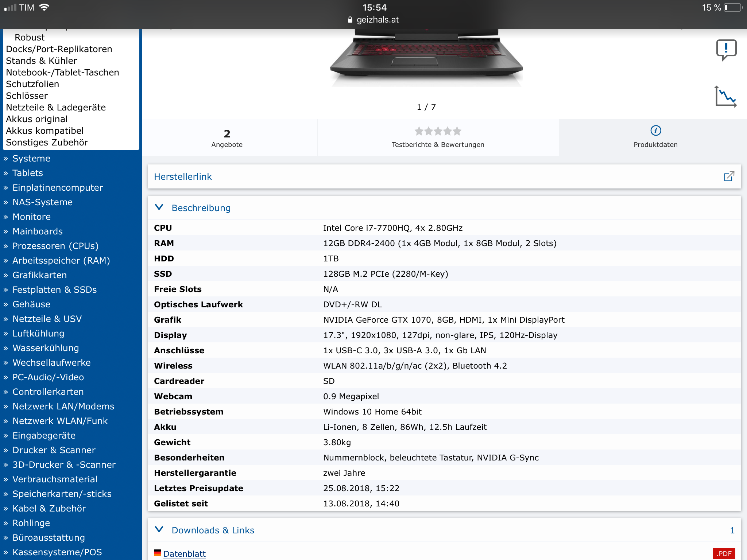Expand the Systeme category
Viewport: 747px width, 560px height.
[31, 159]
